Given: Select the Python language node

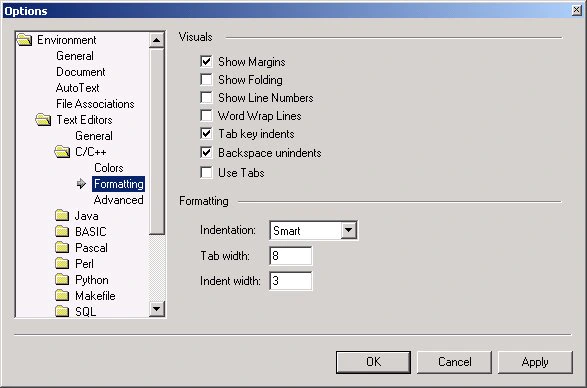Looking at the screenshot, I should tap(92, 280).
